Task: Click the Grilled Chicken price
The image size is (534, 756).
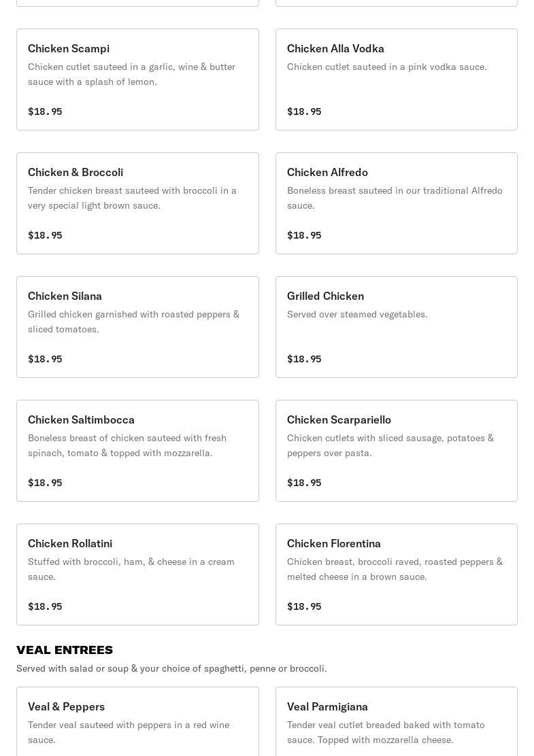Action: coord(304,359)
